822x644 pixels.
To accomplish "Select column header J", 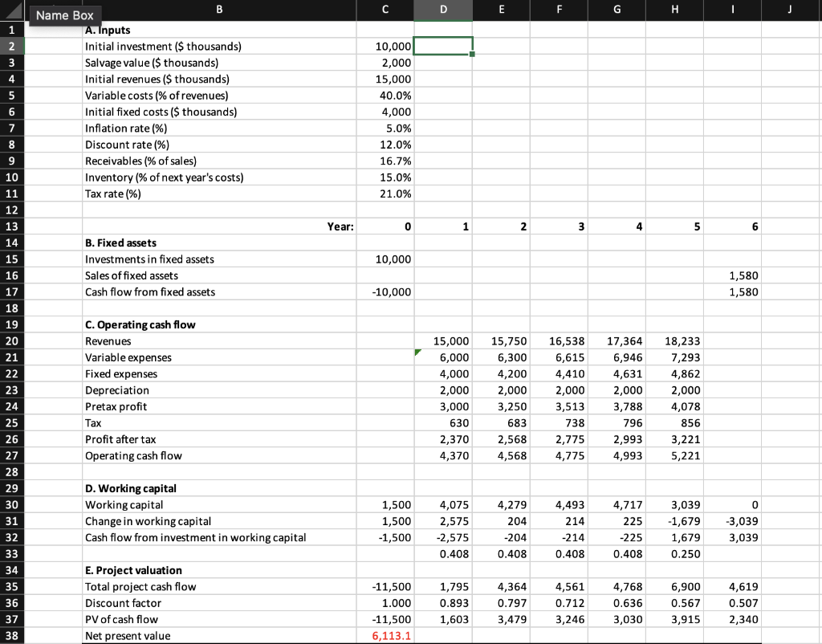I will (789, 10).
